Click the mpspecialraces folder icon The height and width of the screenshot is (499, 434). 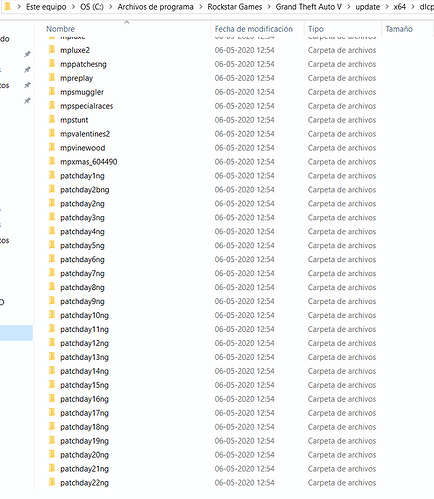coord(52,106)
